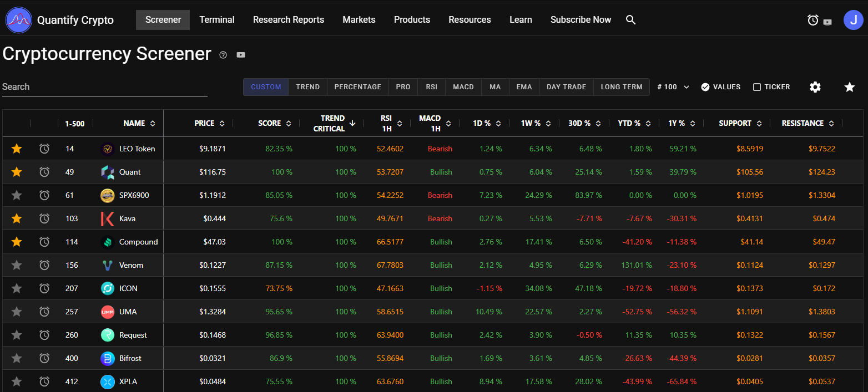Click the Subscribe Now link

(x=581, y=20)
